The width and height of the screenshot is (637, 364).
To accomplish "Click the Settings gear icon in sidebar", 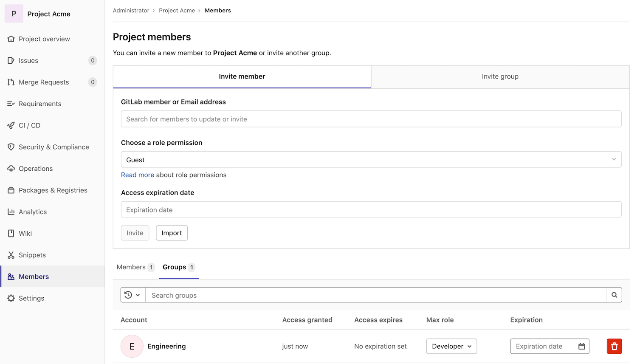I will 11,299.
